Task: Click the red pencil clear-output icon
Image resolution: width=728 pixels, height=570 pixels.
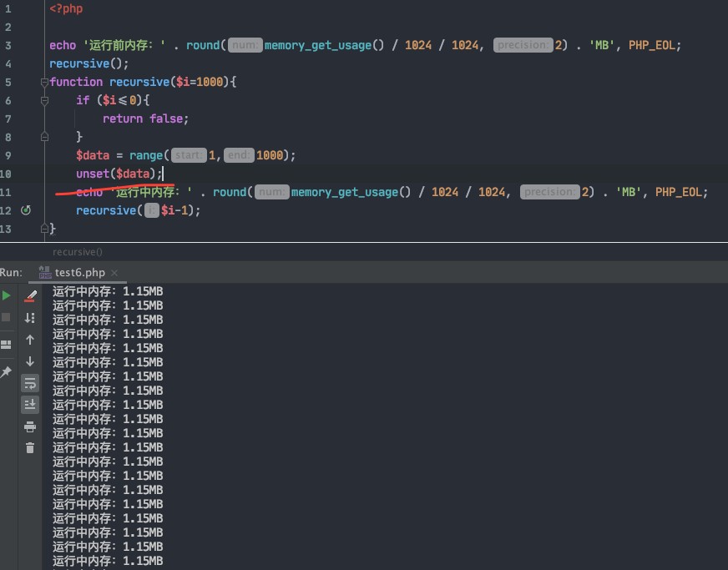Action: coord(30,296)
